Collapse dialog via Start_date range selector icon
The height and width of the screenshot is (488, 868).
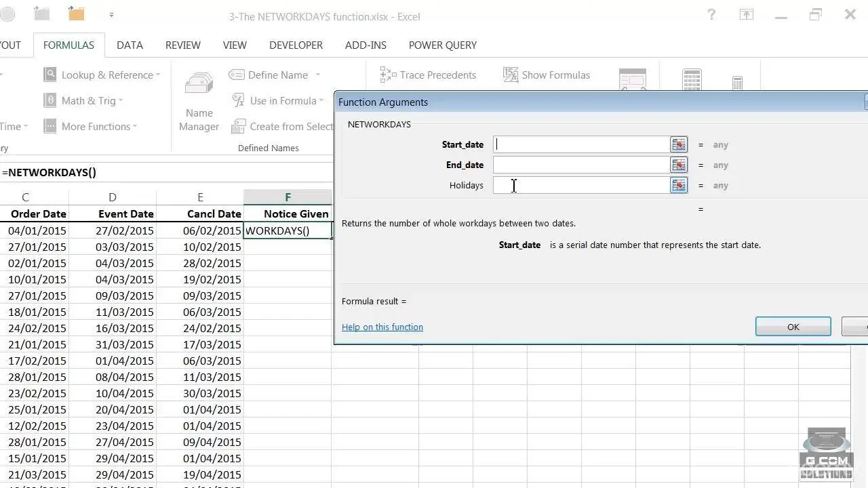pyautogui.click(x=678, y=144)
